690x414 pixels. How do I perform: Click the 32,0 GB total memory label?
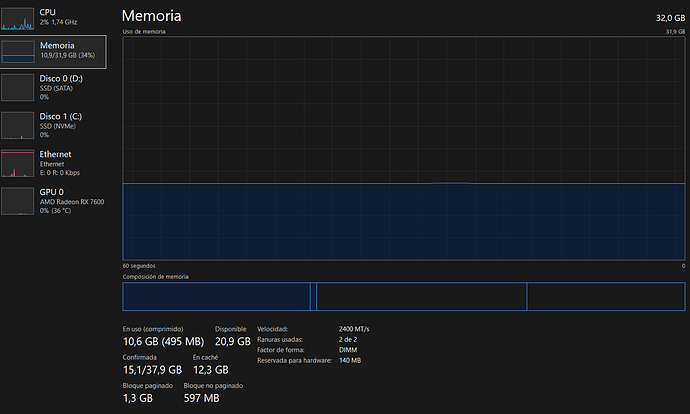pyautogui.click(x=665, y=18)
